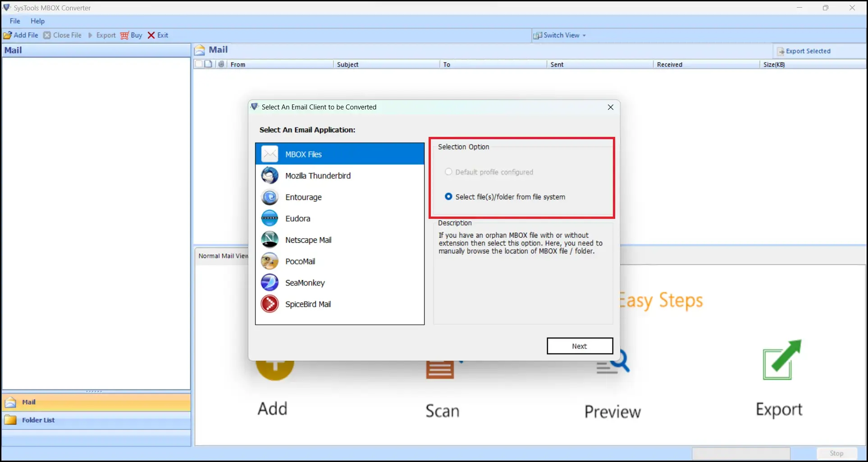
Task: Select the Eudora entry text
Action: (297, 218)
